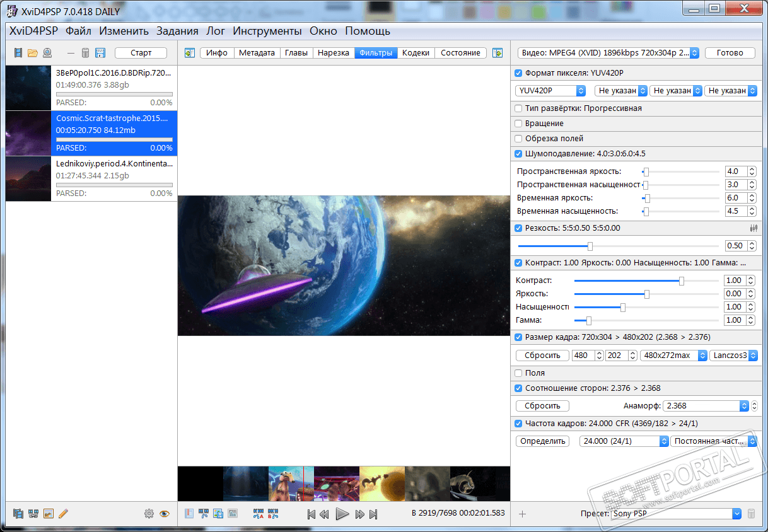Screen dimensions: 768x532
Task: Click the bookmark panel icon under preview
Action: click(x=189, y=514)
